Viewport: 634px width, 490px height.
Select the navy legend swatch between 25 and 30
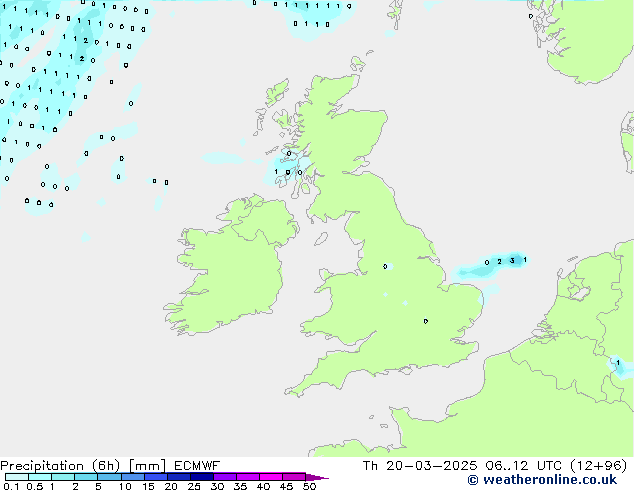tap(201, 477)
